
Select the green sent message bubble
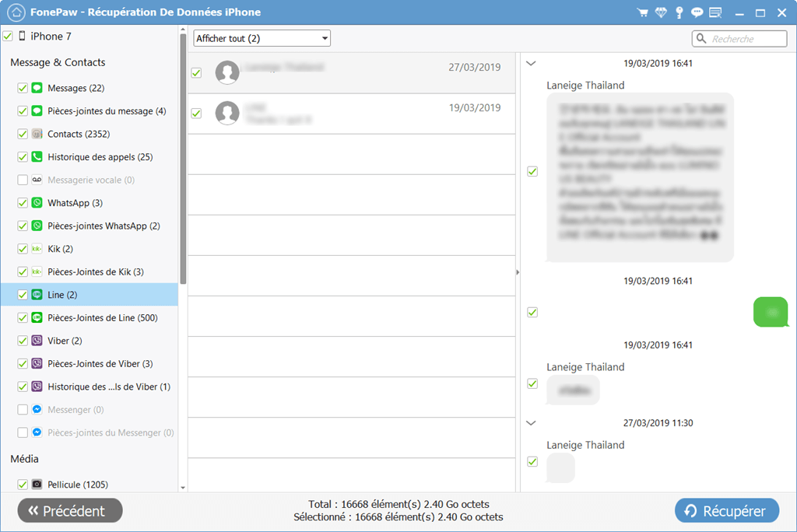(x=771, y=311)
